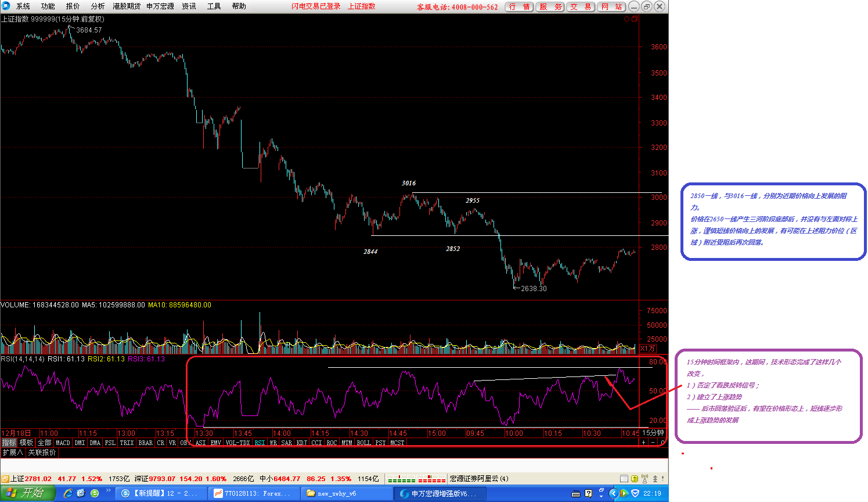Open the 报价 menu
The height and width of the screenshot is (502, 868).
coord(73,6)
